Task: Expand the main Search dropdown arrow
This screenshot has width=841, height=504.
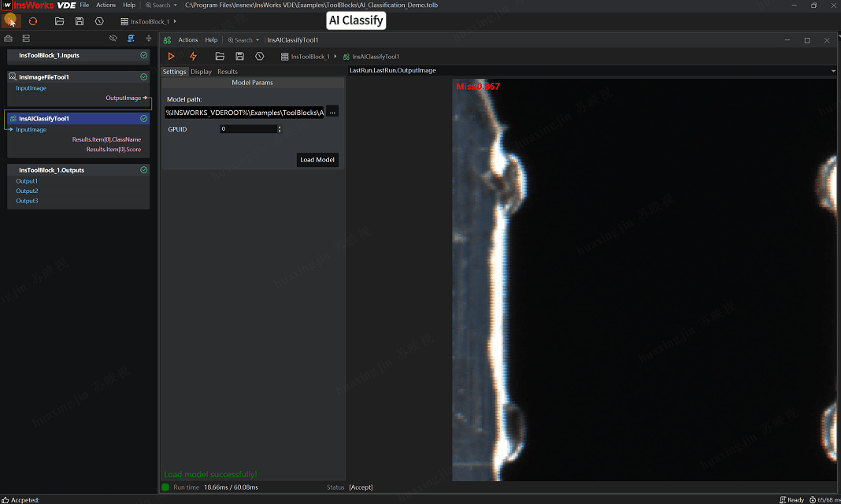Action: (175, 6)
